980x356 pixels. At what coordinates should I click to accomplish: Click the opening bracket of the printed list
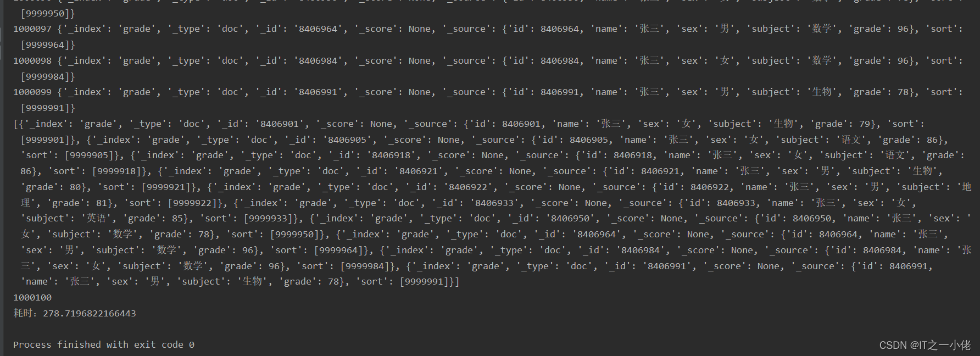coord(15,124)
